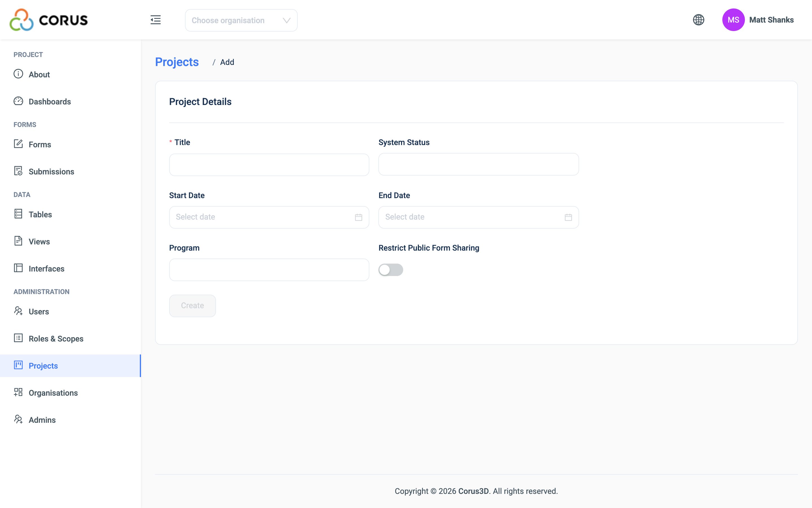Click the About info icon
Viewport: 812px width, 508px height.
tap(18, 74)
